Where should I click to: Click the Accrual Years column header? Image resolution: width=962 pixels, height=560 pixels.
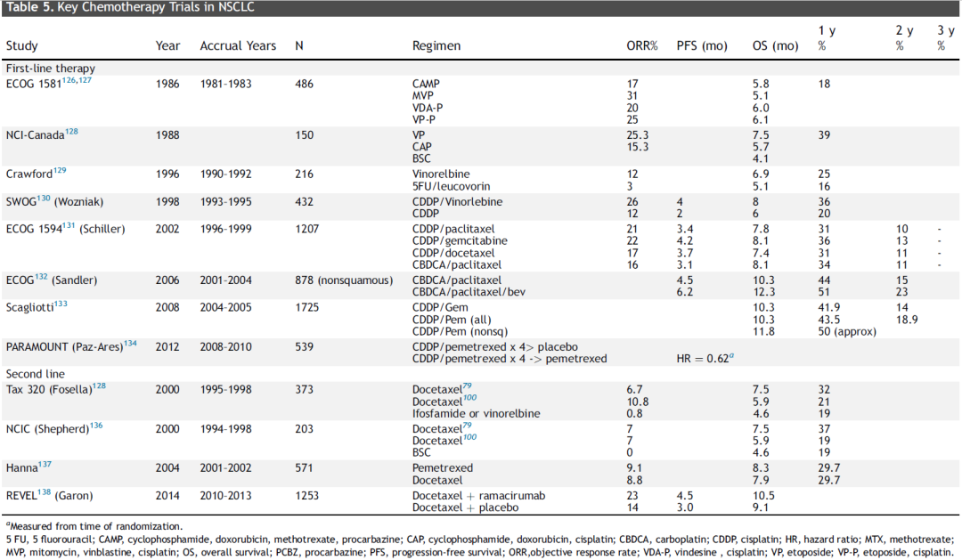(x=238, y=46)
